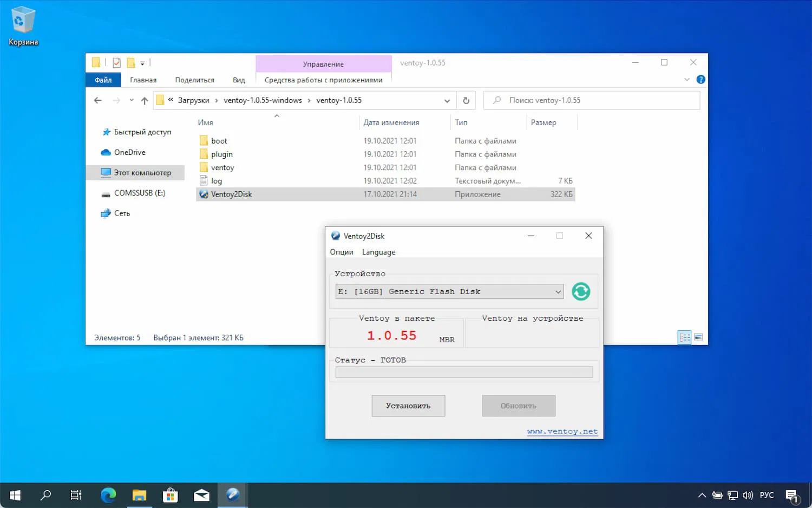Expand the address bar history dropdown
The image size is (812, 508).
click(x=447, y=101)
